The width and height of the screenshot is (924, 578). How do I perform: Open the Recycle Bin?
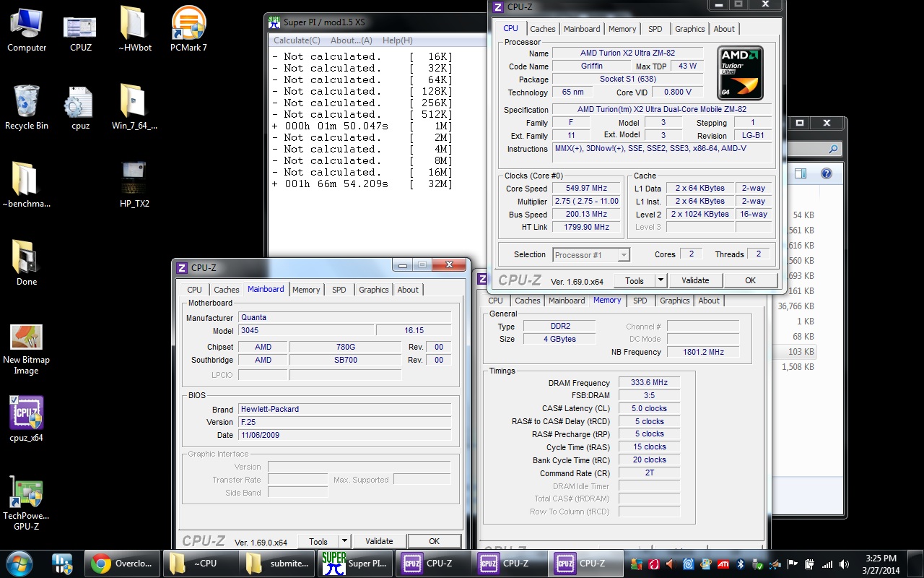point(27,108)
